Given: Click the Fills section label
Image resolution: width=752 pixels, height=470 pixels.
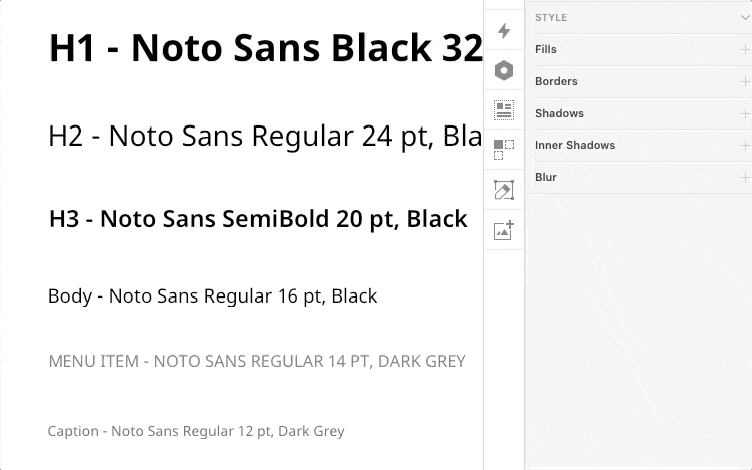Looking at the screenshot, I should pos(546,49).
